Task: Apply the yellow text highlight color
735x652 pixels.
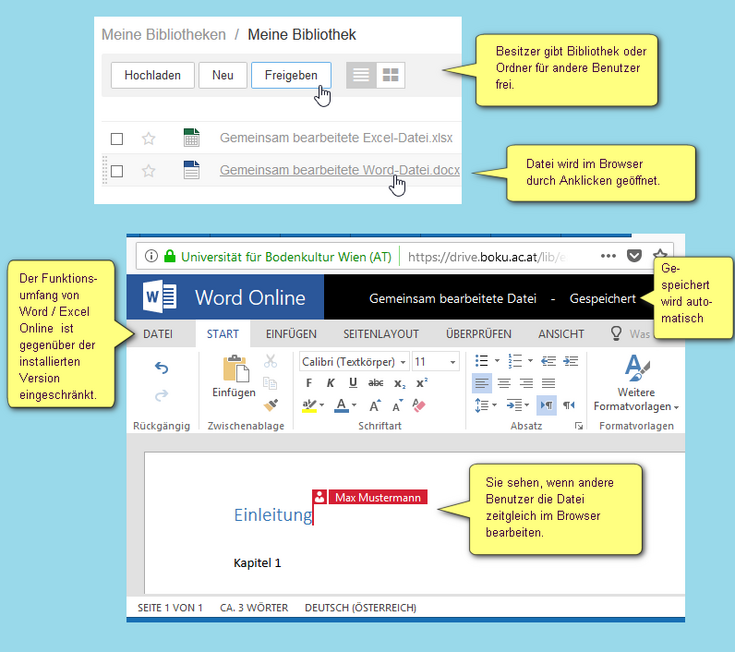Action: (x=309, y=405)
